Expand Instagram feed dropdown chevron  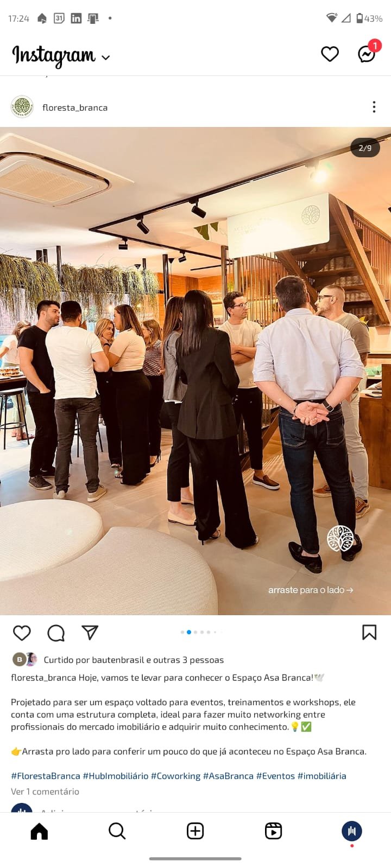106,57
